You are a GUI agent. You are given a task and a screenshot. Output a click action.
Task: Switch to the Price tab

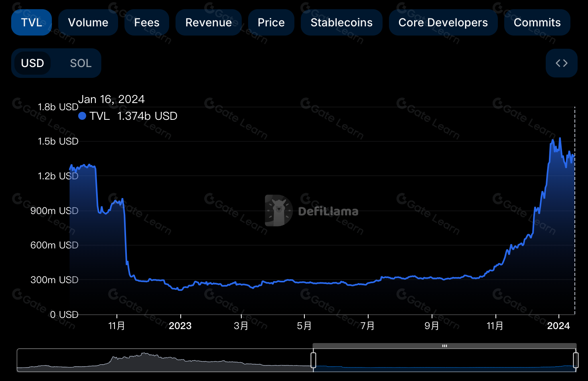click(x=271, y=22)
